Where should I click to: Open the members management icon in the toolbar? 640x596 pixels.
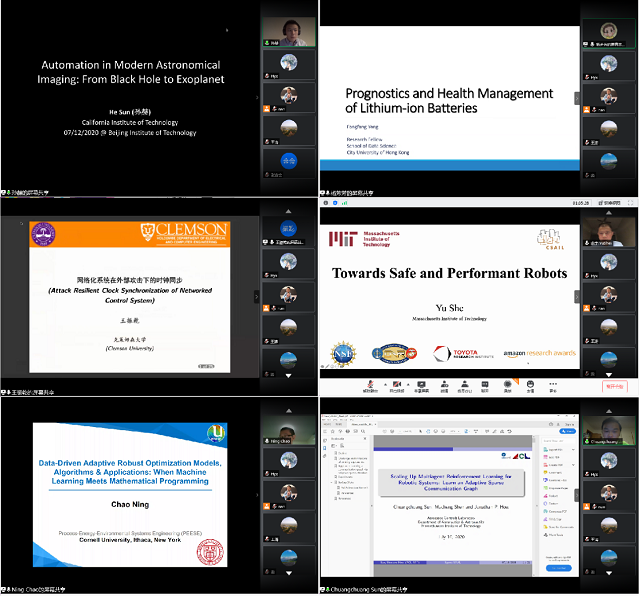click(465, 385)
